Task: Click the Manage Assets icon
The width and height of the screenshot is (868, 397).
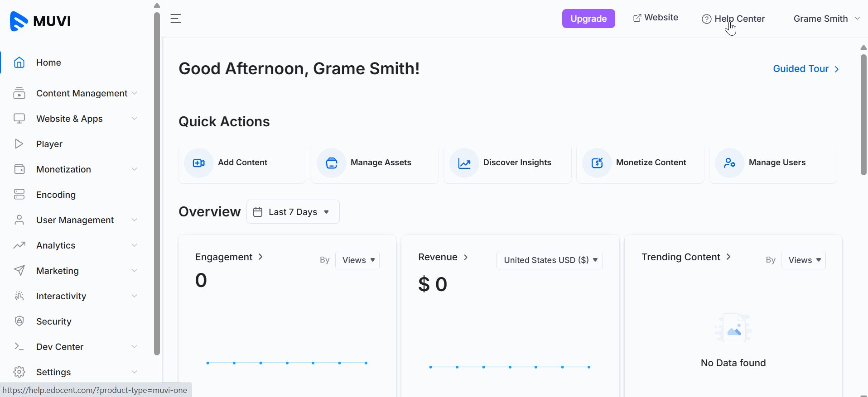Action: [x=332, y=163]
